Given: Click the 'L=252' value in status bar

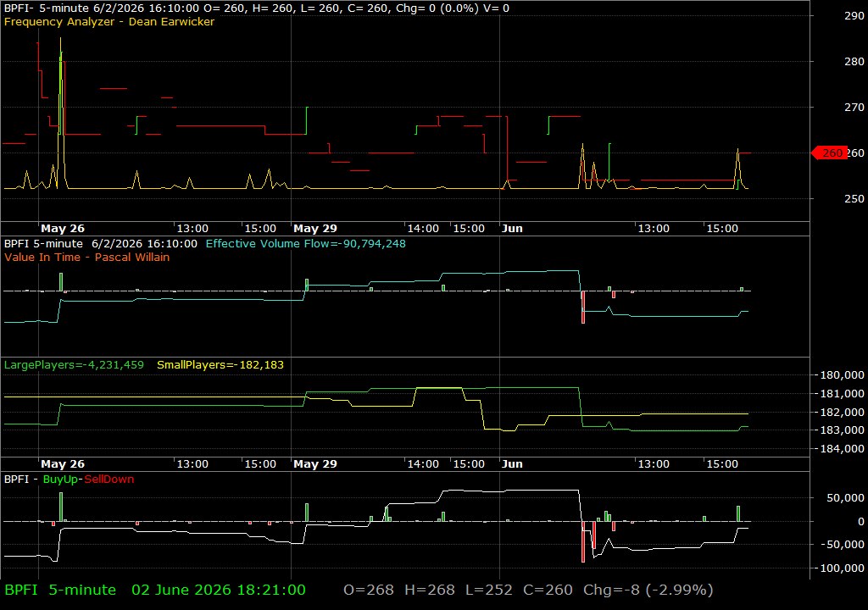Looking at the screenshot, I should [x=489, y=590].
